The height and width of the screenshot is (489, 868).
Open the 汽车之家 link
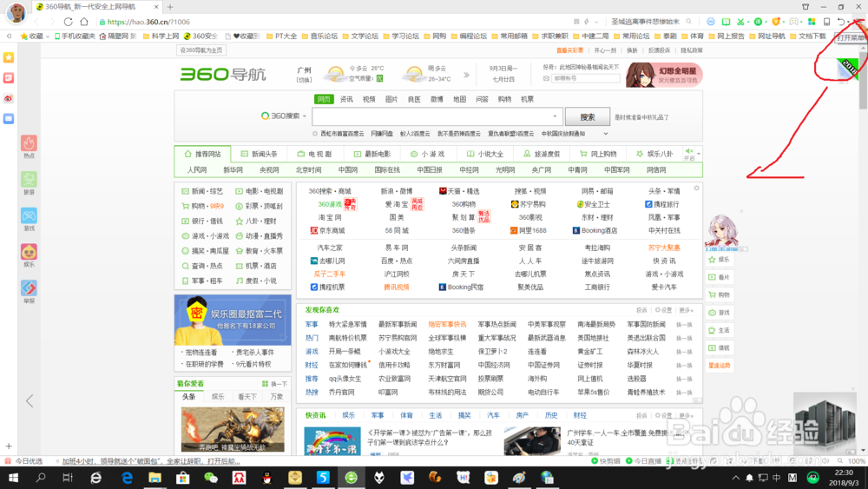pyautogui.click(x=330, y=248)
